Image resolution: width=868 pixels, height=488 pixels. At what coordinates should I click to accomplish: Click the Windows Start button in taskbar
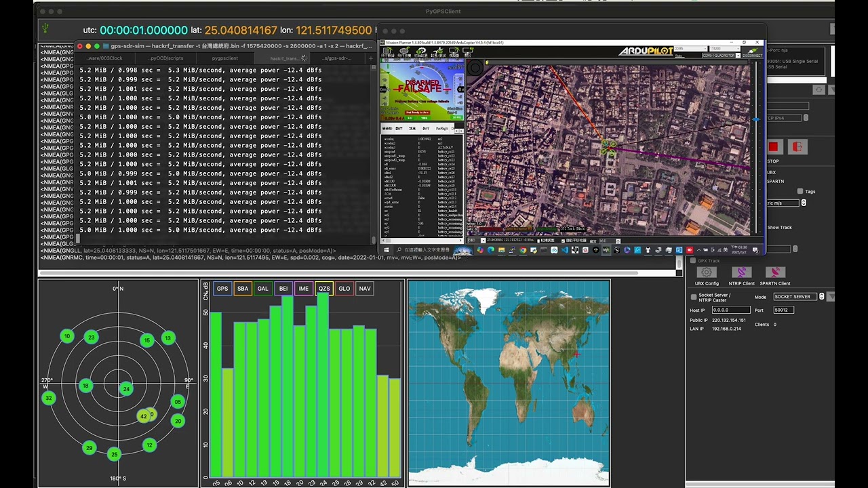click(x=387, y=250)
